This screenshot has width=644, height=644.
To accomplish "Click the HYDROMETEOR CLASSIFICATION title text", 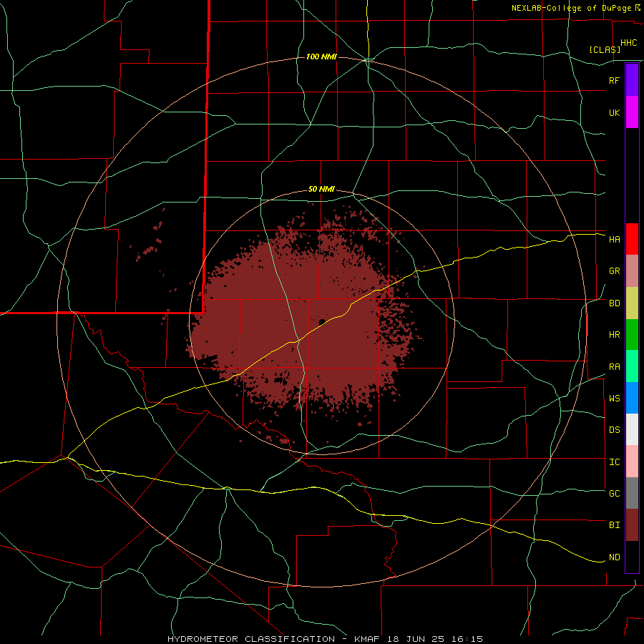I will point(251,639).
